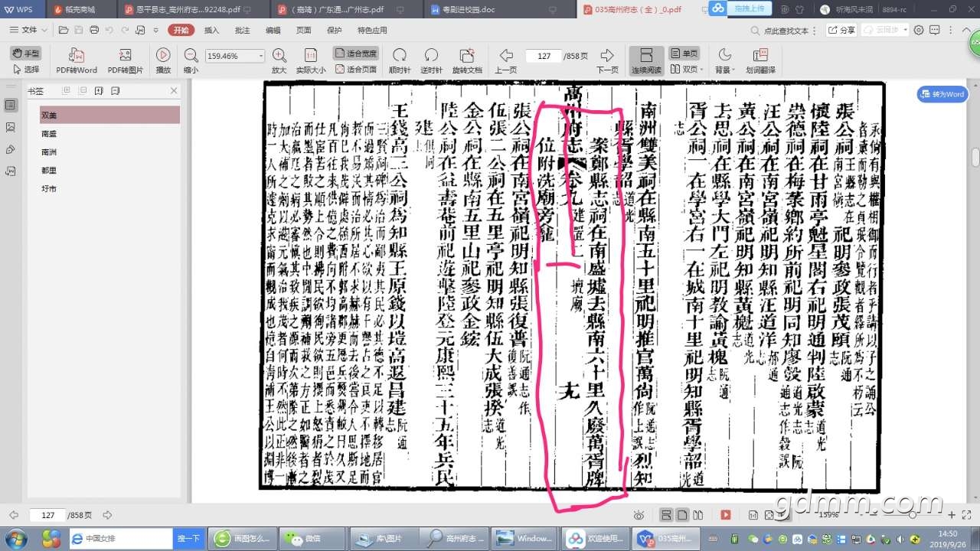Image resolution: width=980 pixels, height=551 pixels.
Task: Open the zoom percentage dropdown
Action: click(261, 56)
